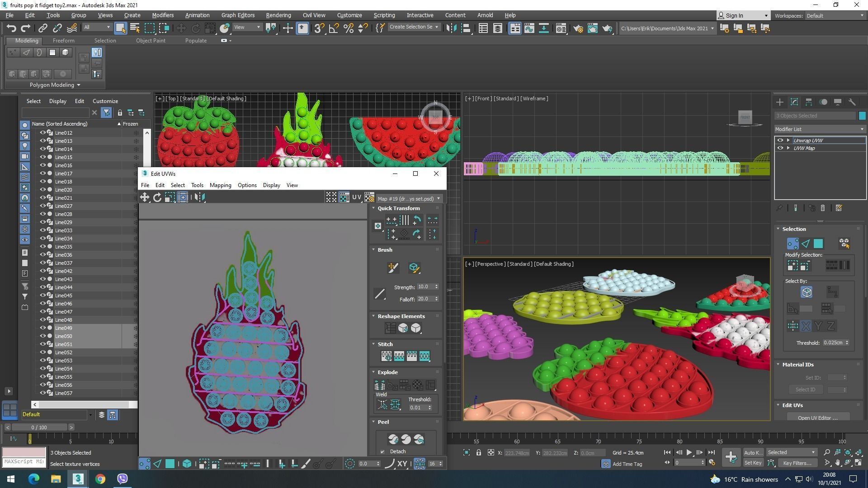Toggle Unwrap UVW modifier visibility eye
This screenshot has height=488, width=868.
780,141
